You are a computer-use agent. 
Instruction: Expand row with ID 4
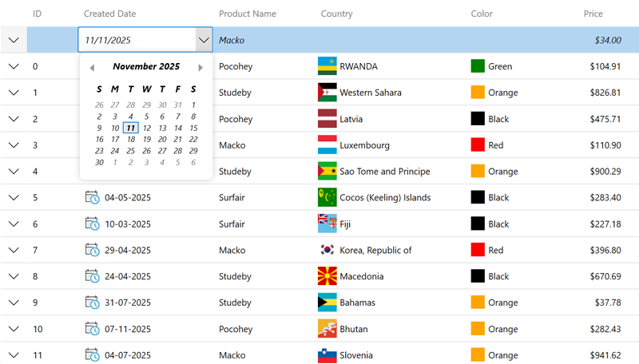(x=14, y=172)
